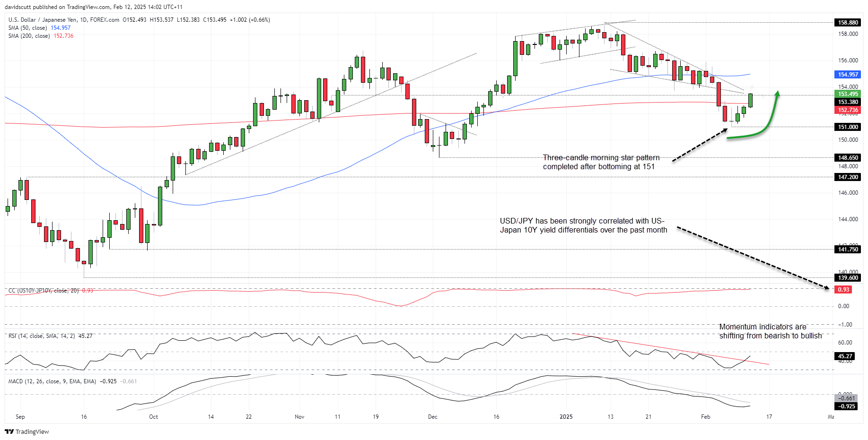Click the 151.000 price level label

(x=848, y=127)
